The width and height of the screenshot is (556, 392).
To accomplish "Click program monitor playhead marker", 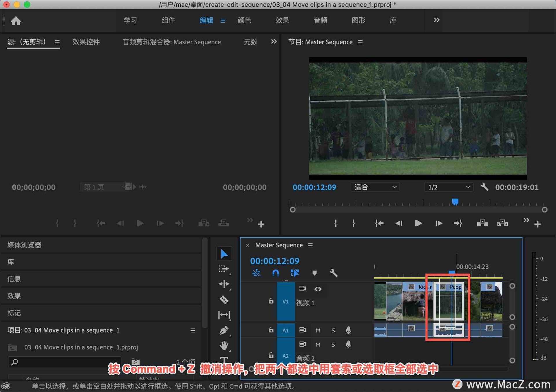I will 455,202.
